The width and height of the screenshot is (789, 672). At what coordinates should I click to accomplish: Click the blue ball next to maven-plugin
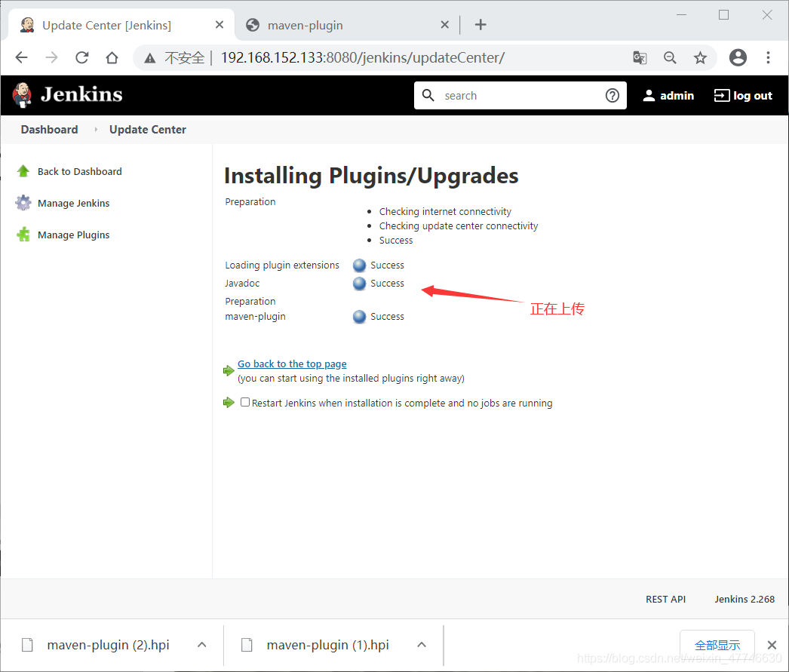[x=359, y=316]
